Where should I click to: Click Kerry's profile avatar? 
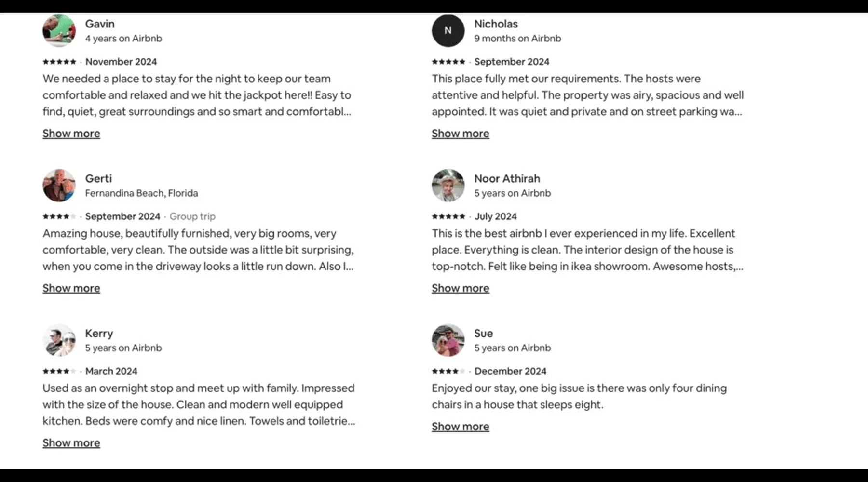tap(59, 340)
